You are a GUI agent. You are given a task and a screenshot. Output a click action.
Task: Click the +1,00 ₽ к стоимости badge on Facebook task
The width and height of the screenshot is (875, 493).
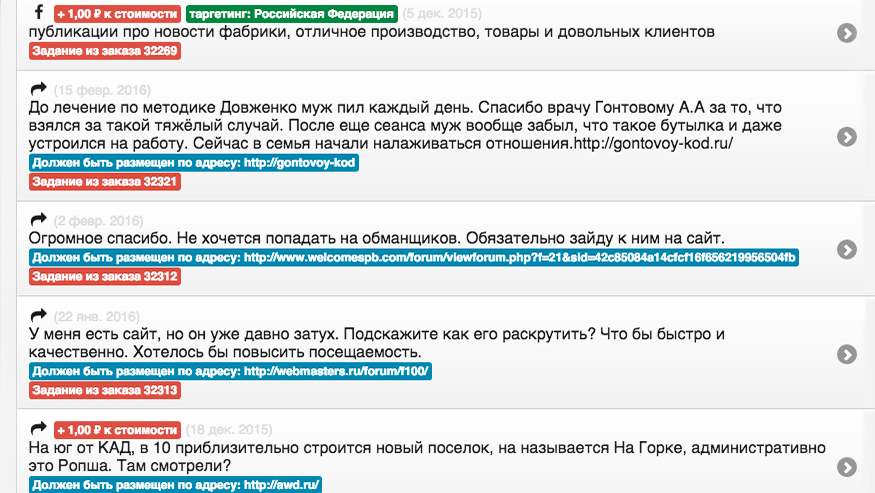117,14
